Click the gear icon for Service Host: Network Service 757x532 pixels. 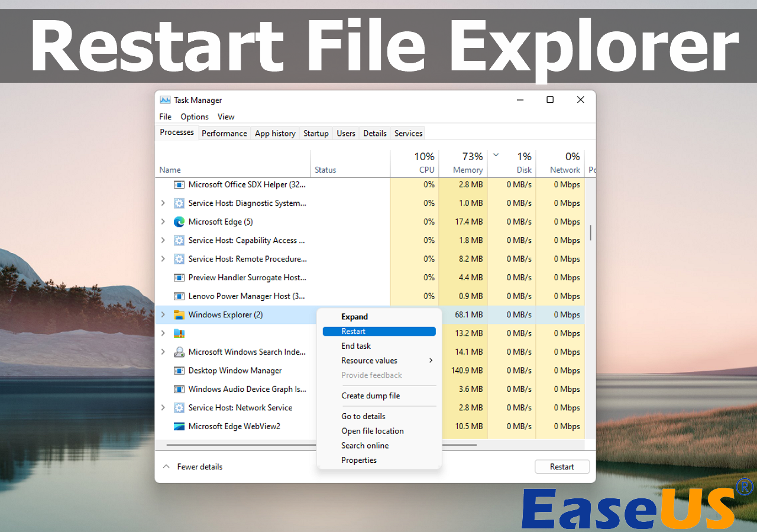click(179, 408)
